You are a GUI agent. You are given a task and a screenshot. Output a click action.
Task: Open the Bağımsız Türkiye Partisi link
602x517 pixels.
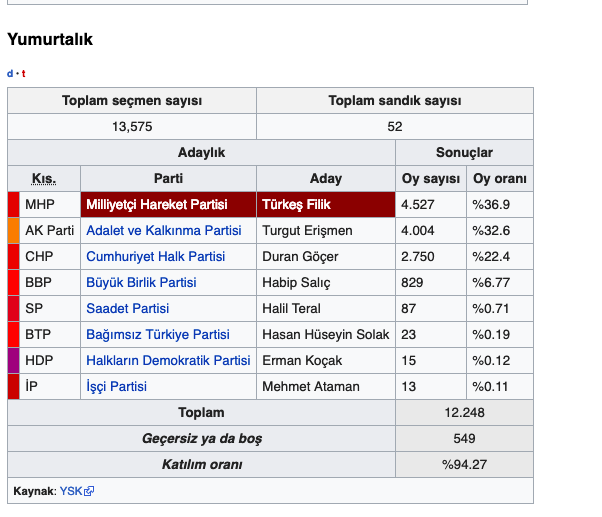(158, 334)
